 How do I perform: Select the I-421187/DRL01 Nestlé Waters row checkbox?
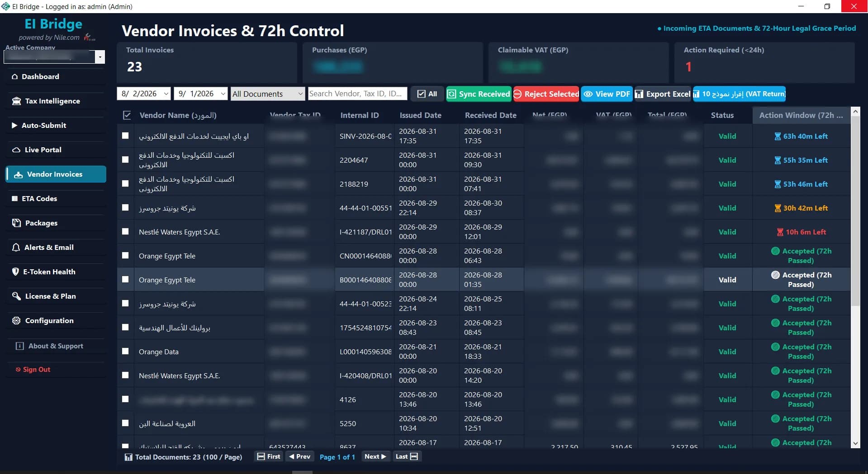coord(125,231)
